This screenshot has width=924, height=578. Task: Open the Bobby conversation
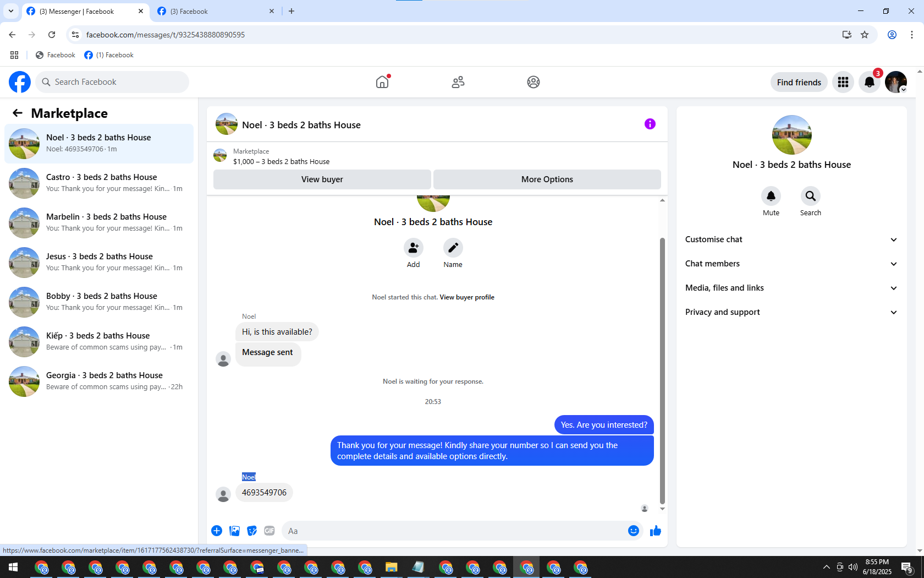(99, 302)
